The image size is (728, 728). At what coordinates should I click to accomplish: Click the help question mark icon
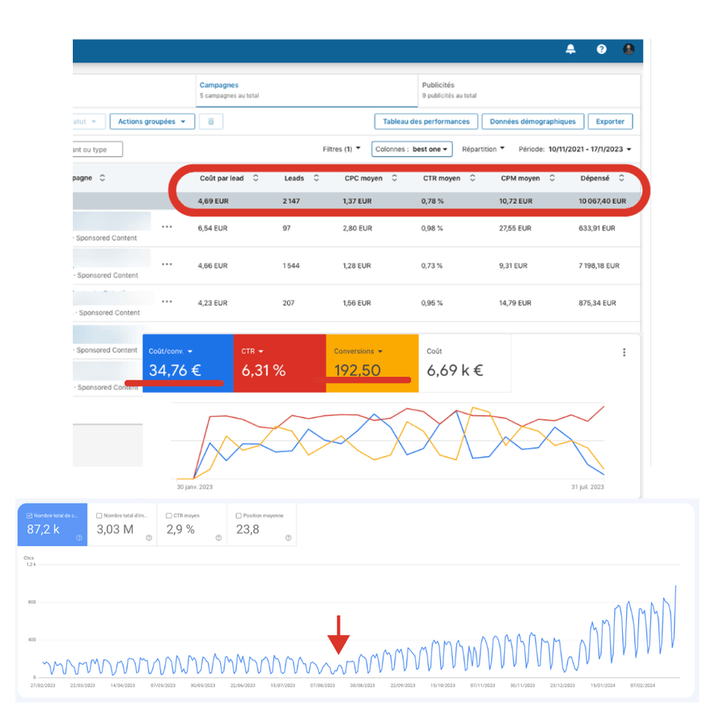pos(601,49)
